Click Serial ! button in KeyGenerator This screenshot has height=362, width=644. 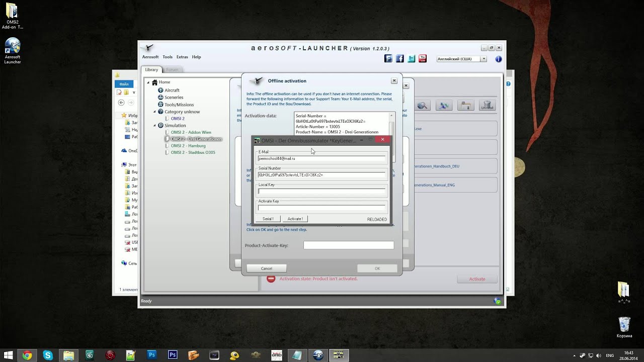pos(268,219)
